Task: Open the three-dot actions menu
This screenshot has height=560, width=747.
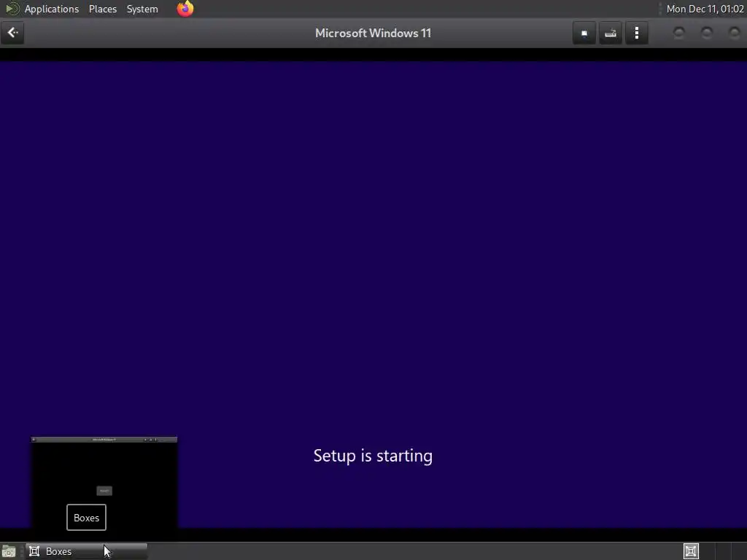Action: pos(636,33)
